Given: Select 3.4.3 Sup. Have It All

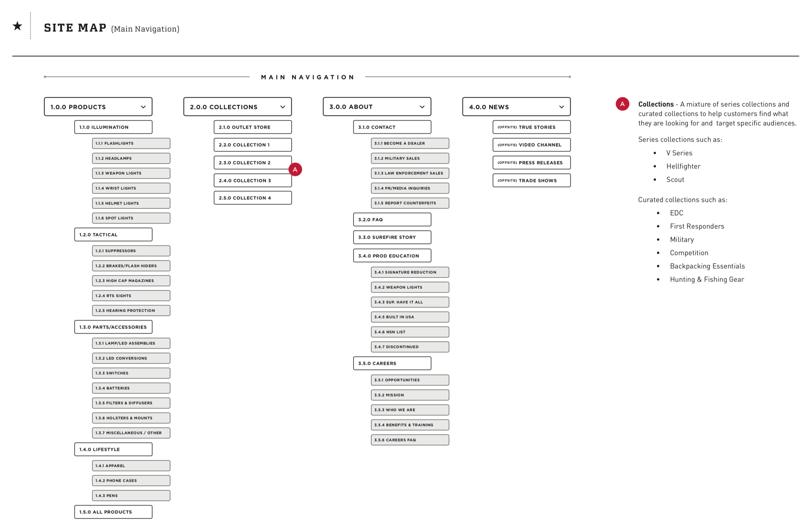Looking at the screenshot, I should pyautogui.click(x=410, y=302).
